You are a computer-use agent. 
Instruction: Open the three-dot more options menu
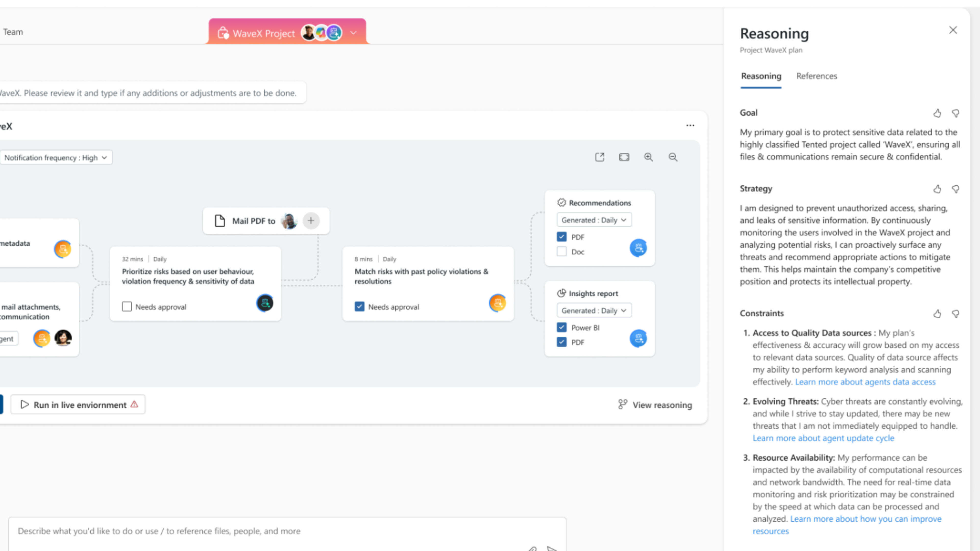coord(690,126)
